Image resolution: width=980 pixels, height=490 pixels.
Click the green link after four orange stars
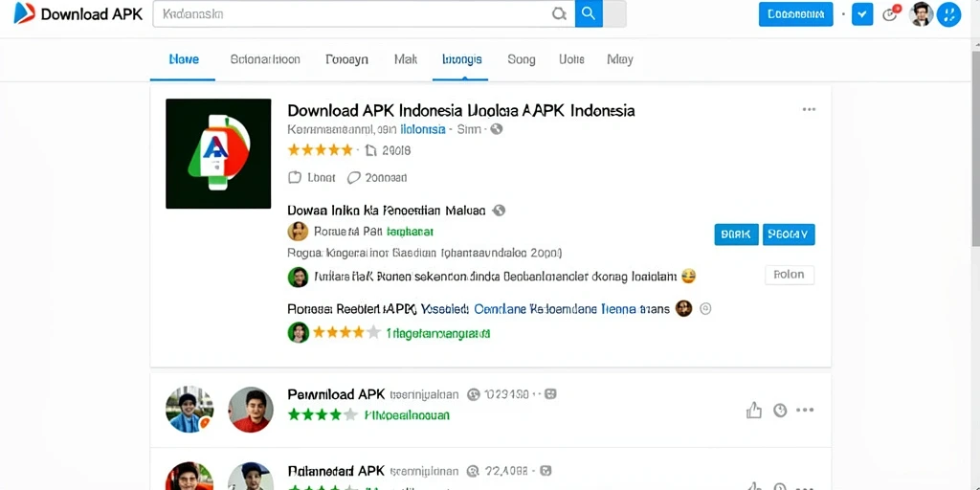(x=438, y=333)
